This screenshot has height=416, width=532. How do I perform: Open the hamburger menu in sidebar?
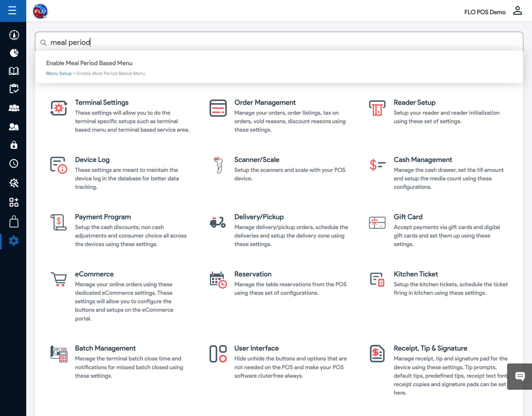pyautogui.click(x=12, y=11)
